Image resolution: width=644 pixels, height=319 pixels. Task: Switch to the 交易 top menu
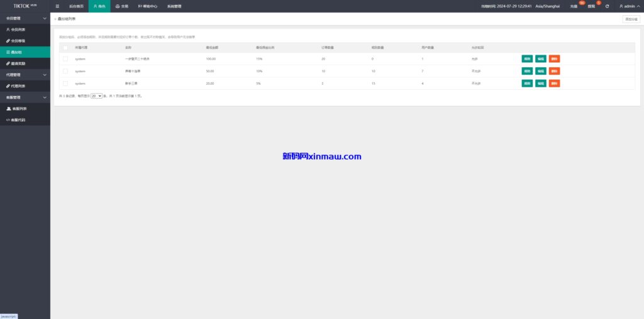(x=121, y=6)
